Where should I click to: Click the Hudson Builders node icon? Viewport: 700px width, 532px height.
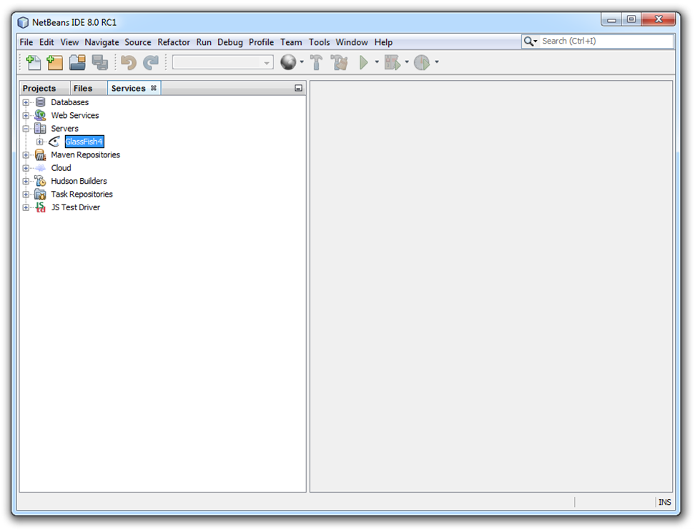click(40, 181)
